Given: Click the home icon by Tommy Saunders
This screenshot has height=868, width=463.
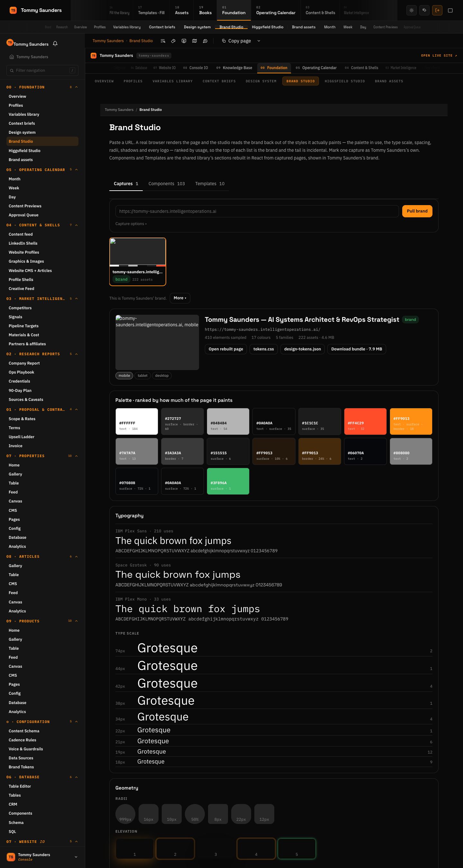Looking at the screenshot, I should click(12, 57).
